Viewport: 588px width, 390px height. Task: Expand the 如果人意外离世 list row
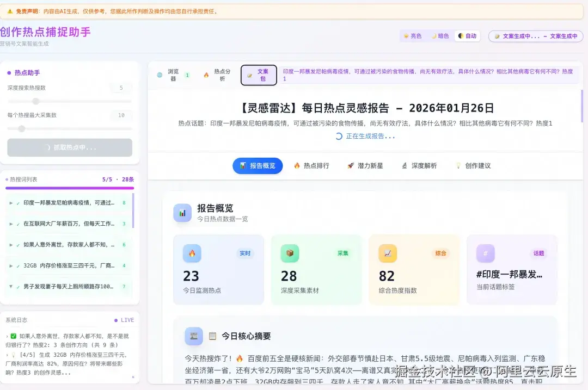tap(11, 245)
